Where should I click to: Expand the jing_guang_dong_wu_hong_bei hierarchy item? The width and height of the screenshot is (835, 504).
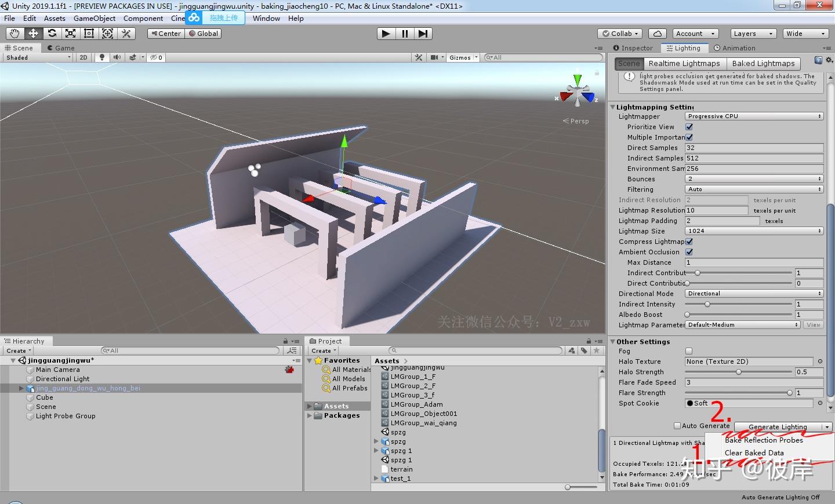pyautogui.click(x=21, y=388)
